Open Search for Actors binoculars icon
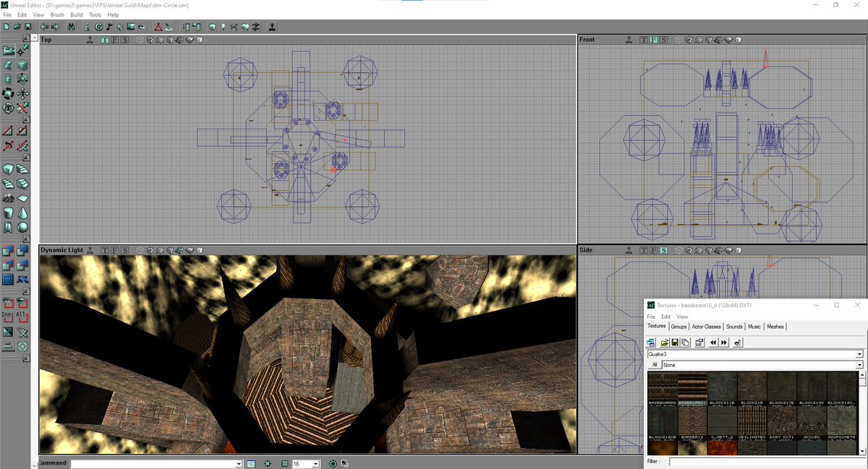Image resolution: width=868 pixels, height=469 pixels. click(71, 27)
